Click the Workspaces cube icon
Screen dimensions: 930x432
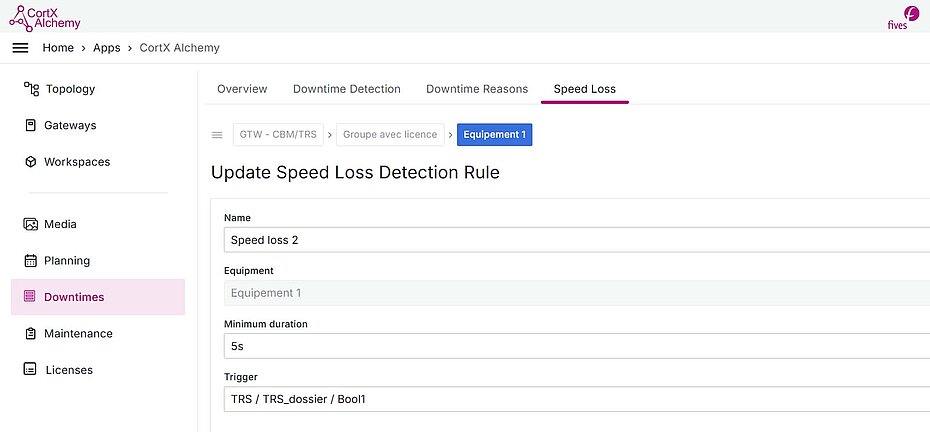pyautogui.click(x=31, y=162)
